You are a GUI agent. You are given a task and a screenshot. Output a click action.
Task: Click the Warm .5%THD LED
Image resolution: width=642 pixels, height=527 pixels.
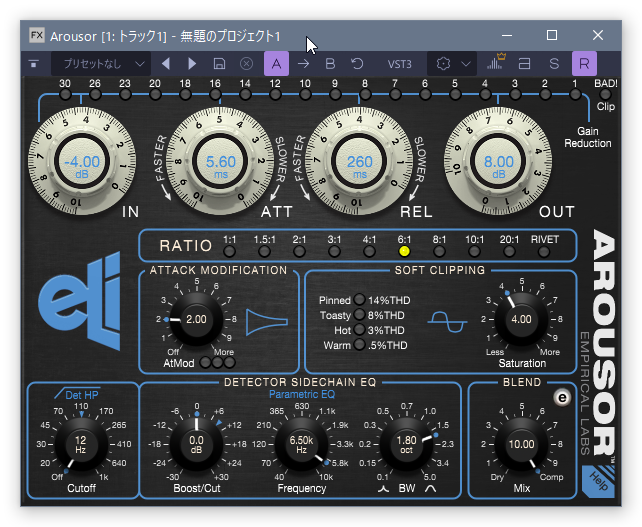[x=359, y=344]
